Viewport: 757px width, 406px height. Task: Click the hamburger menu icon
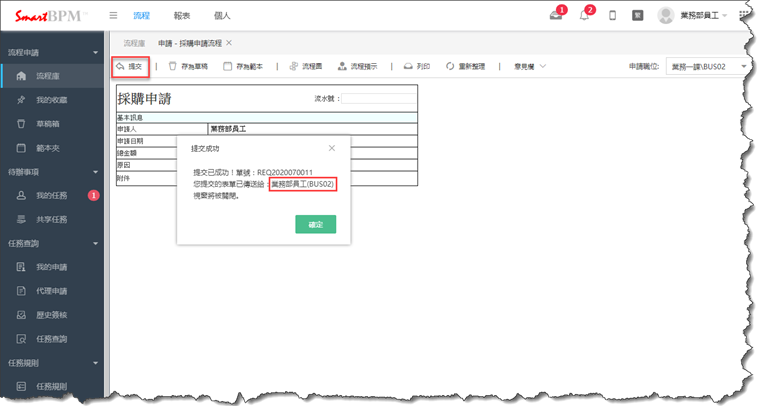(x=113, y=15)
